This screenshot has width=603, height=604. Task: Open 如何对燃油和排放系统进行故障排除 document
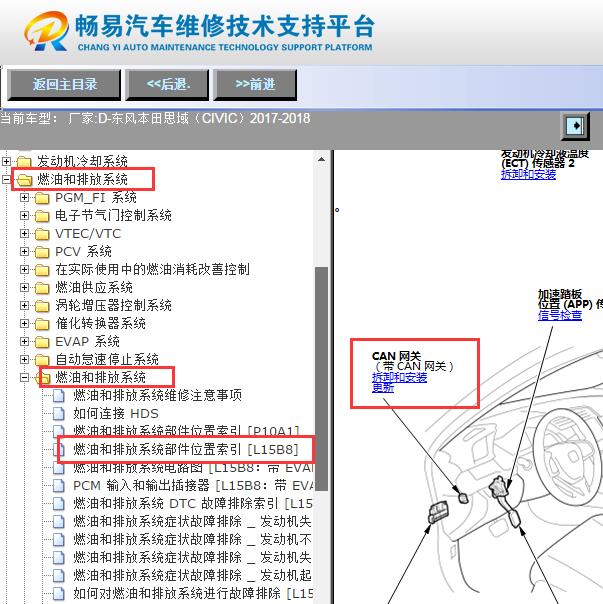tap(193, 593)
